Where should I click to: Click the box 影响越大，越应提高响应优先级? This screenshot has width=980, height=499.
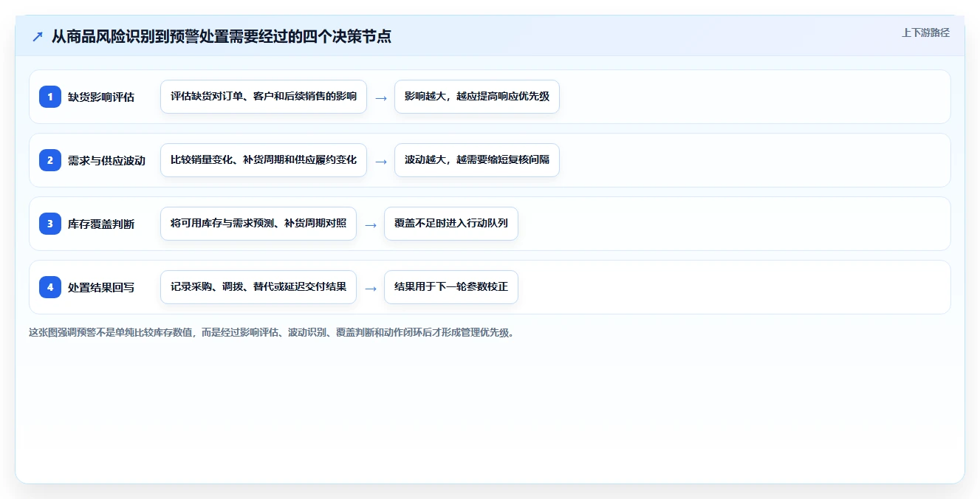[x=477, y=97]
